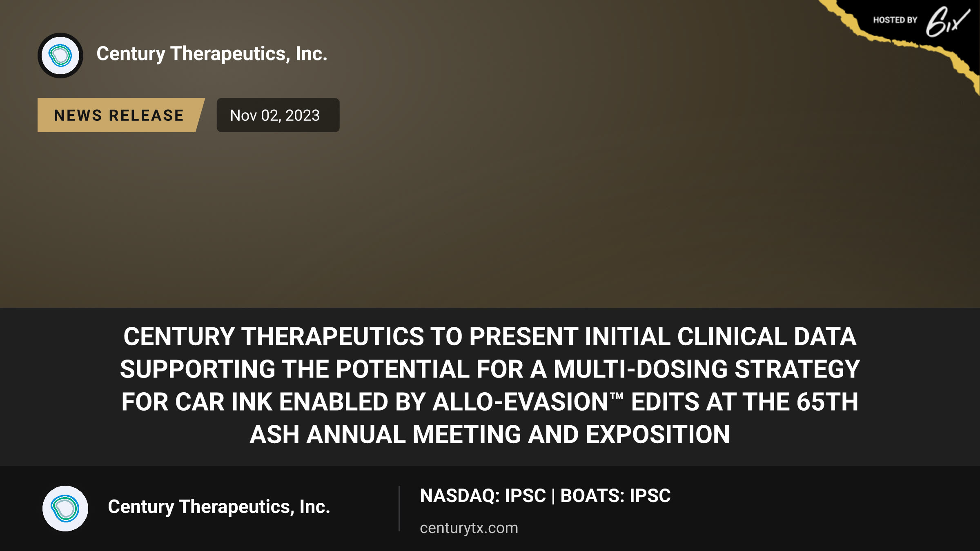Screen dimensions: 980x551
Task: Click the BOATS: IPSC ticker text
Action: click(615, 496)
